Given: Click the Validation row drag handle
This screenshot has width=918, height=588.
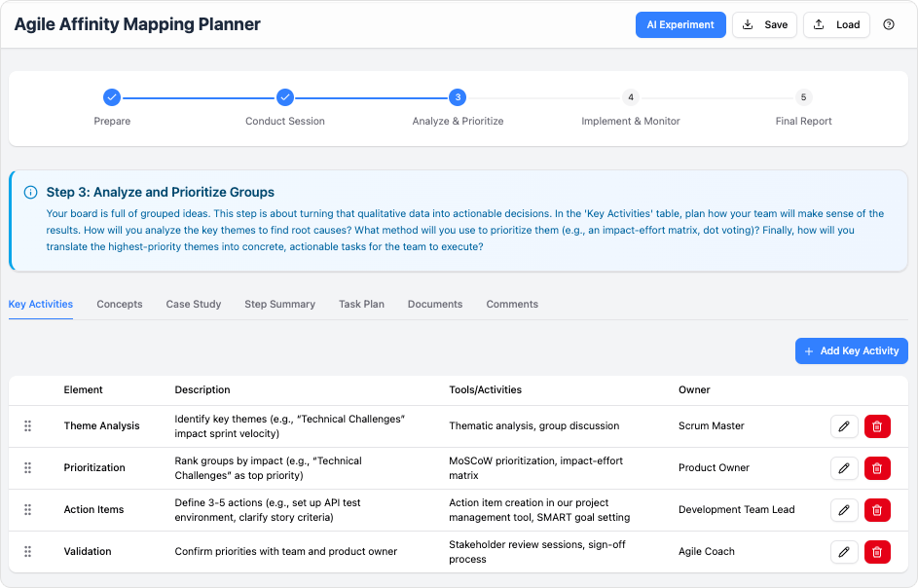Looking at the screenshot, I should point(27,551).
